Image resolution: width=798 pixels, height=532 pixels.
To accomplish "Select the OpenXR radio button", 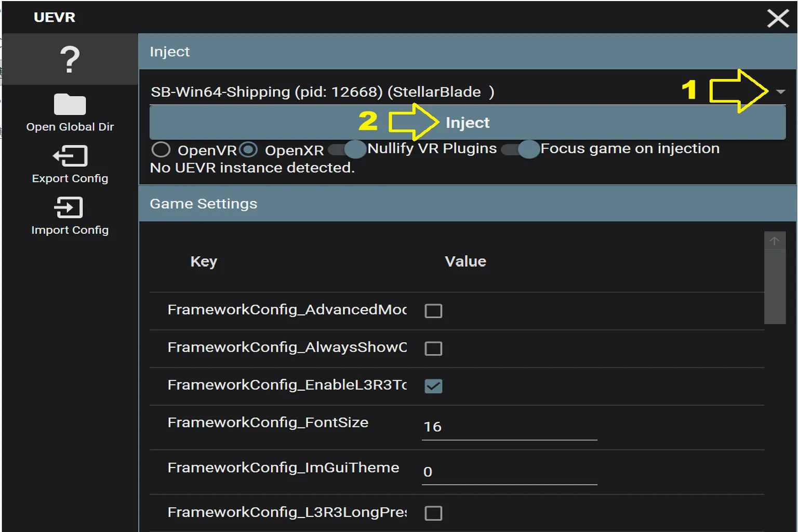I will point(248,150).
